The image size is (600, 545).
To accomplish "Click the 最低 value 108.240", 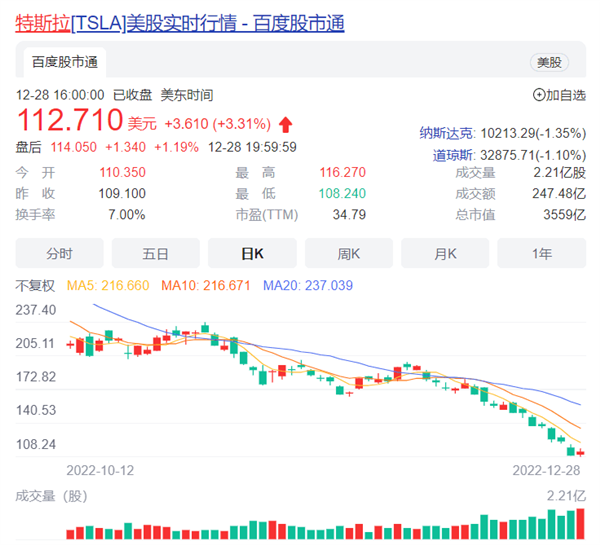I will pos(342,194).
